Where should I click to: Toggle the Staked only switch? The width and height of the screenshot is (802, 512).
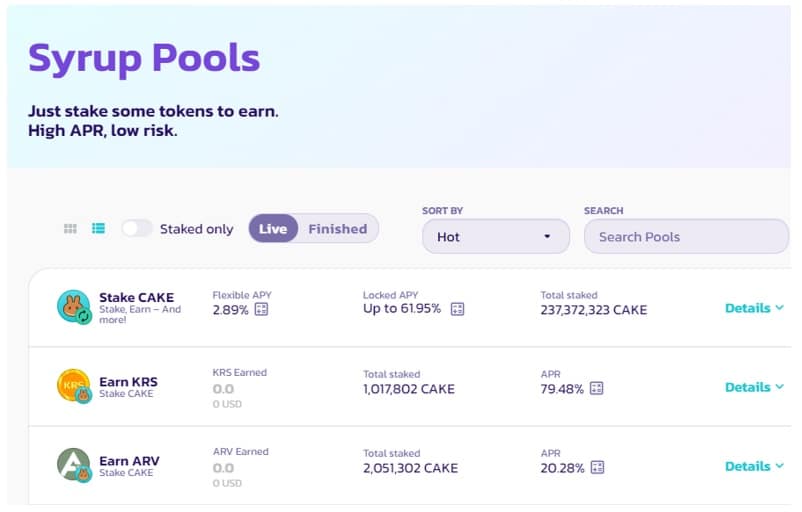137,228
